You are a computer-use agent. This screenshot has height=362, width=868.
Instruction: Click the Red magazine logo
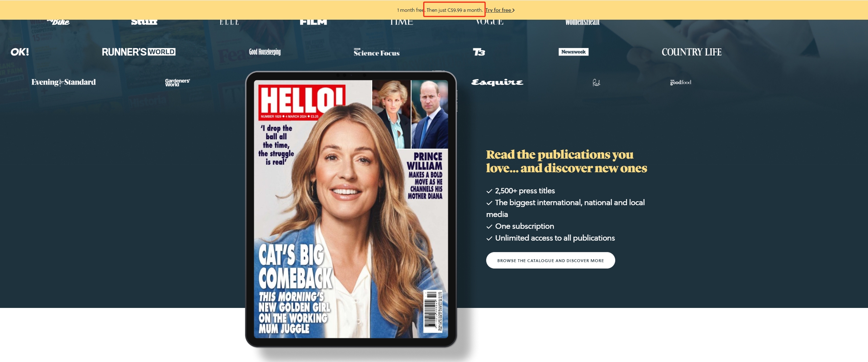click(596, 83)
